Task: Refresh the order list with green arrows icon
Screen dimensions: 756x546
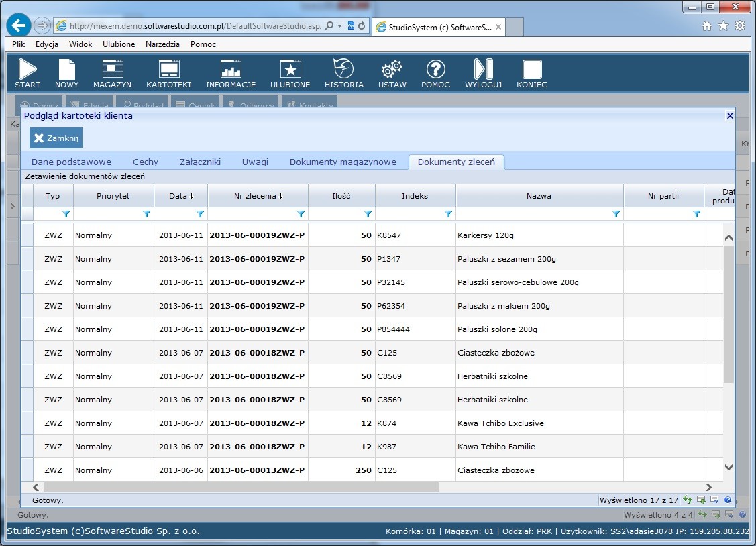Action: 688,500
